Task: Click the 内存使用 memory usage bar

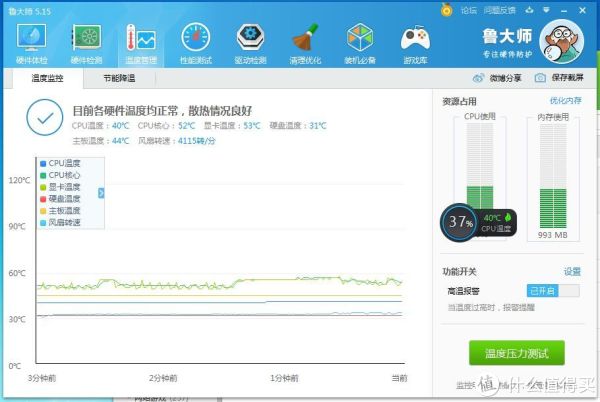Action: [x=553, y=176]
